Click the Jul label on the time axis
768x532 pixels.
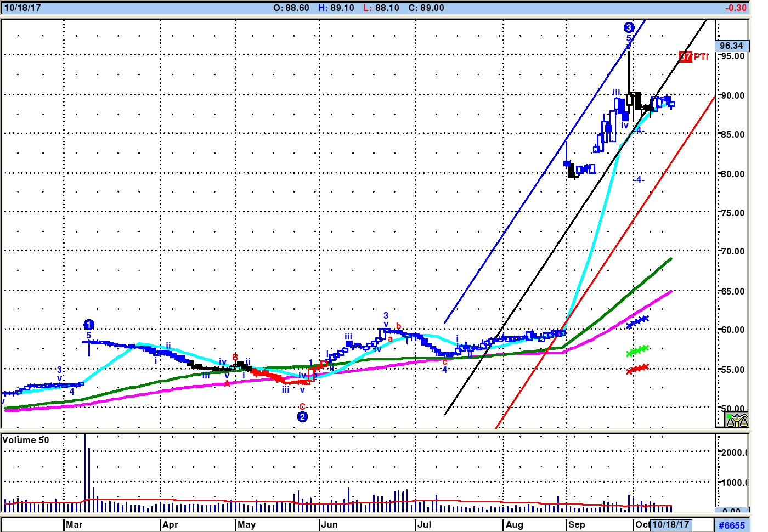point(424,524)
